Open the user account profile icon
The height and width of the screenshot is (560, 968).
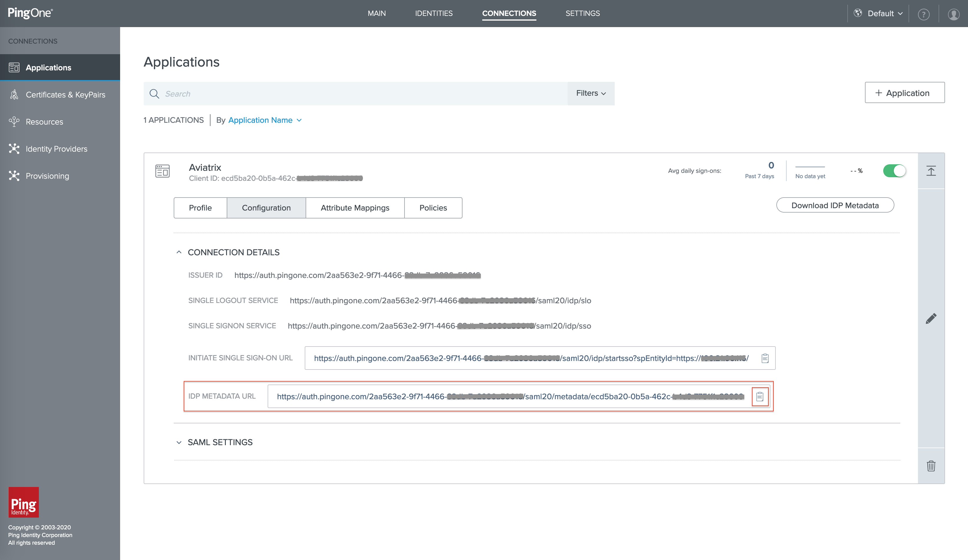click(953, 15)
